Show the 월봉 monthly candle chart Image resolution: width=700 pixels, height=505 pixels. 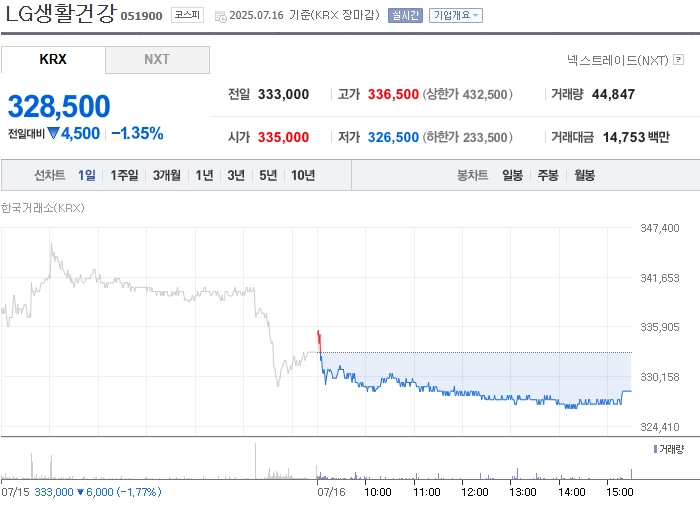584,175
